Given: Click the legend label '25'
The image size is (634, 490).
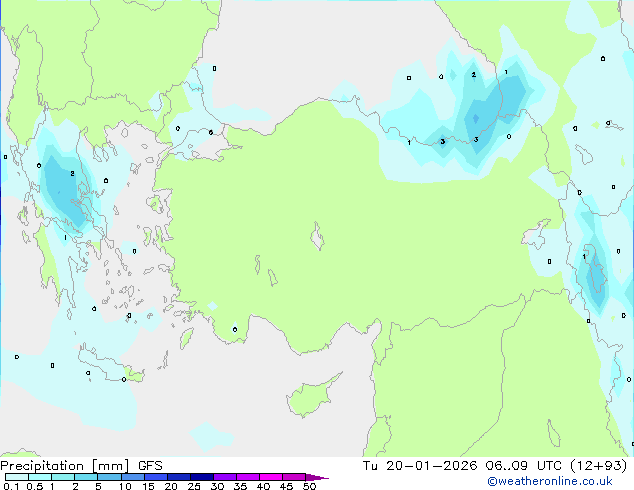Looking at the screenshot, I should [x=194, y=486].
